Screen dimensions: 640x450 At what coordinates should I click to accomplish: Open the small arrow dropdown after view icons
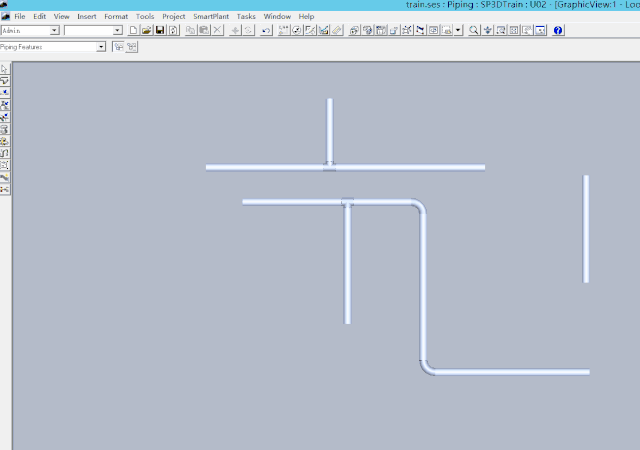(458, 30)
